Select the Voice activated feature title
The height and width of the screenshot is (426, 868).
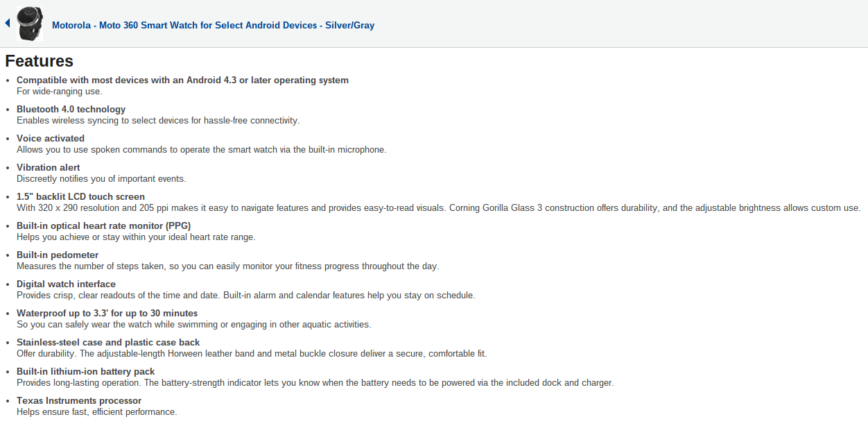pos(51,138)
